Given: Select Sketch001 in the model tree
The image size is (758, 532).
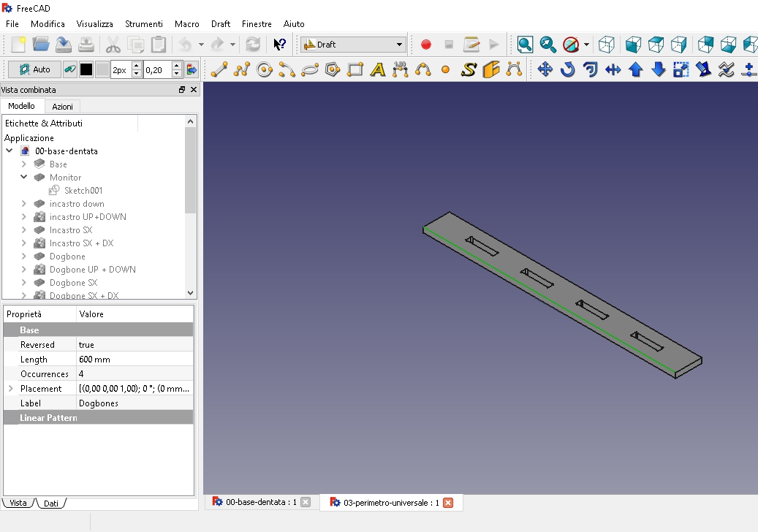Looking at the screenshot, I should [x=83, y=191].
